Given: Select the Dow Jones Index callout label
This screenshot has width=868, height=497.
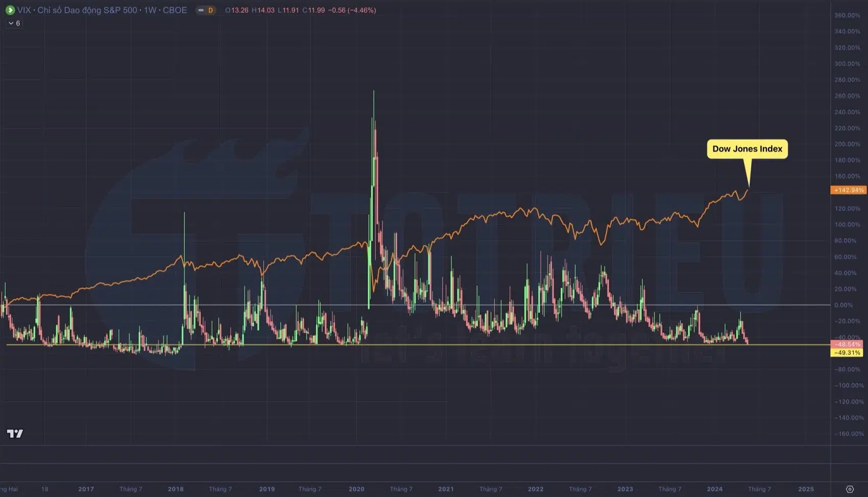Looking at the screenshot, I should coord(747,148).
